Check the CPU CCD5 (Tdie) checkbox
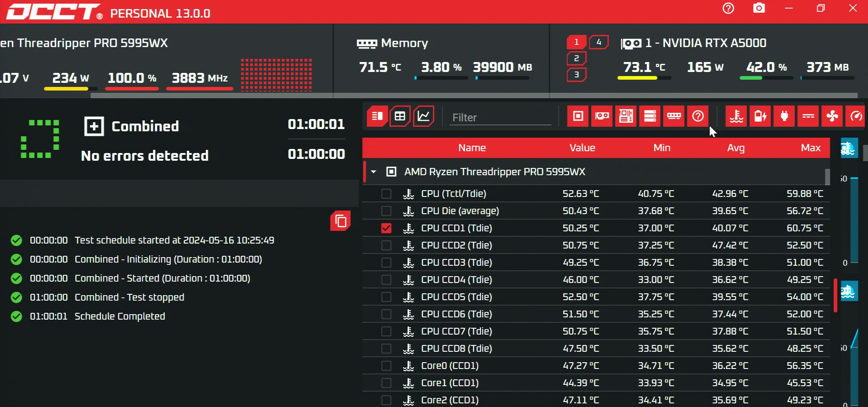Image resolution: width=868 pixels, height=407 pixels. (x=386, y=297)
